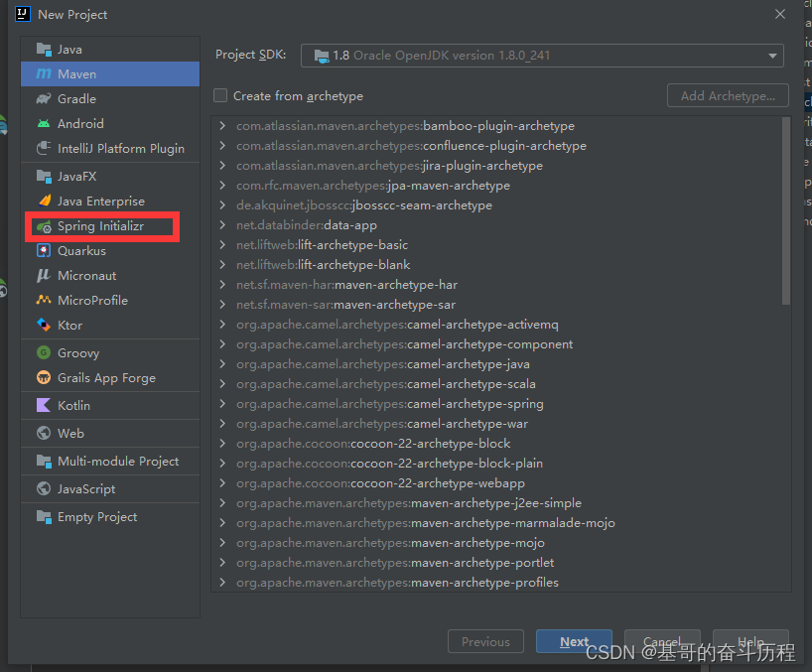Click the Maven 'm' icon
This screenshot has width=812, height=672.
coord(44,74)
